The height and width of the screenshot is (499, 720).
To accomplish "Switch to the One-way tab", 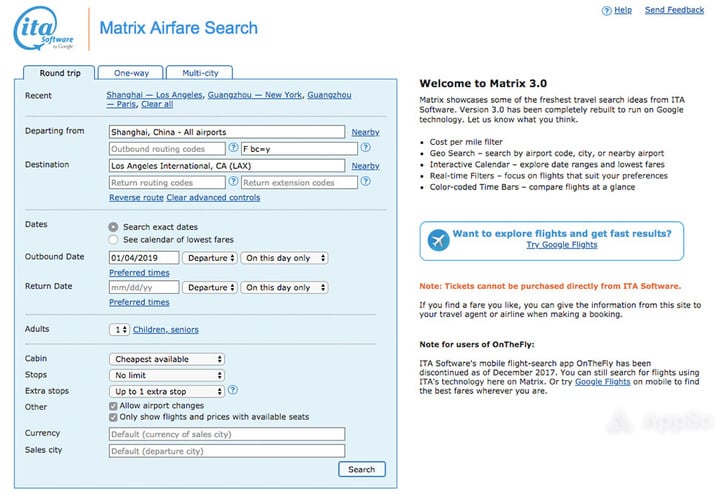I will (131, 73).
